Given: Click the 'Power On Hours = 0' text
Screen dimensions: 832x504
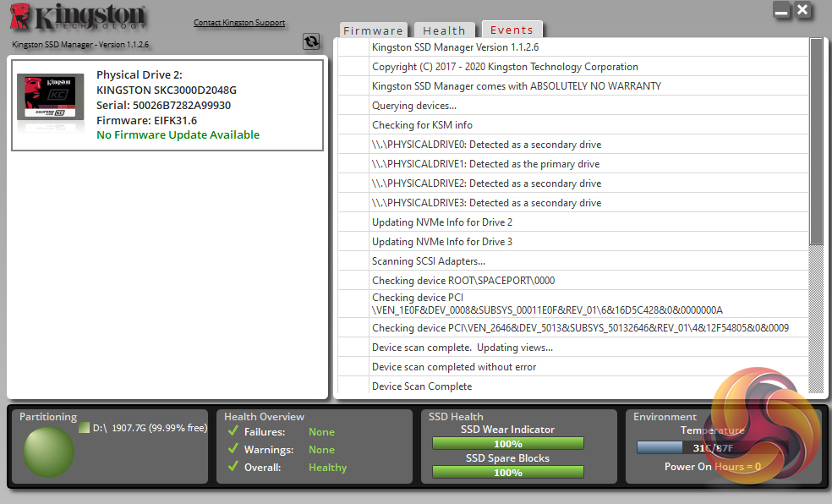Looking at the screenshot, I should (713, 466).
